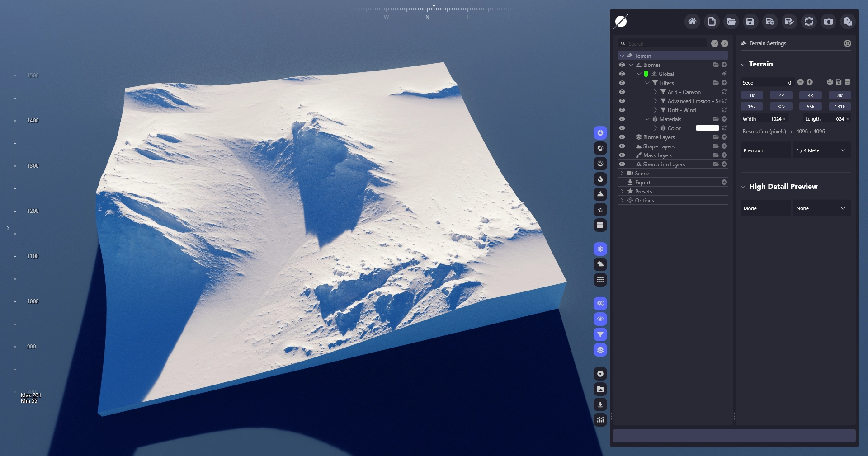Click the gears icon in the viewport sidebar
Viewport: 868px width, 456px height.
click(600, 304)
